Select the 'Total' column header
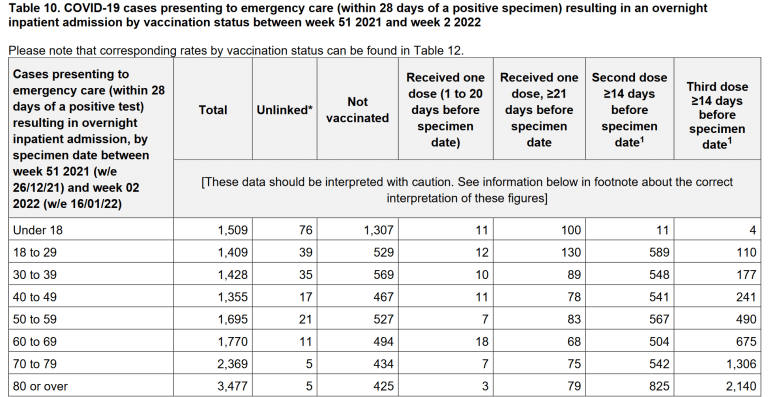The width and height of the screenshot is (768, 397). (213, 110)
